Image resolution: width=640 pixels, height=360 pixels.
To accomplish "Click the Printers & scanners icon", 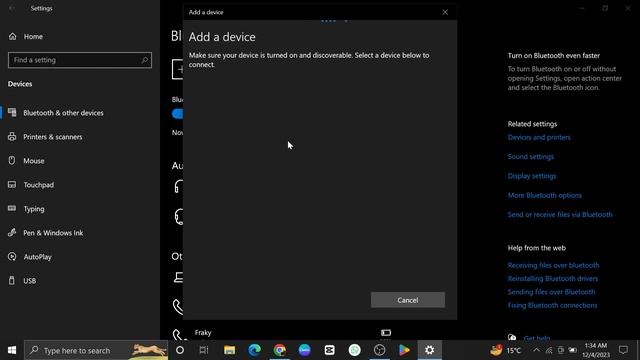I will tap(12, 136).
